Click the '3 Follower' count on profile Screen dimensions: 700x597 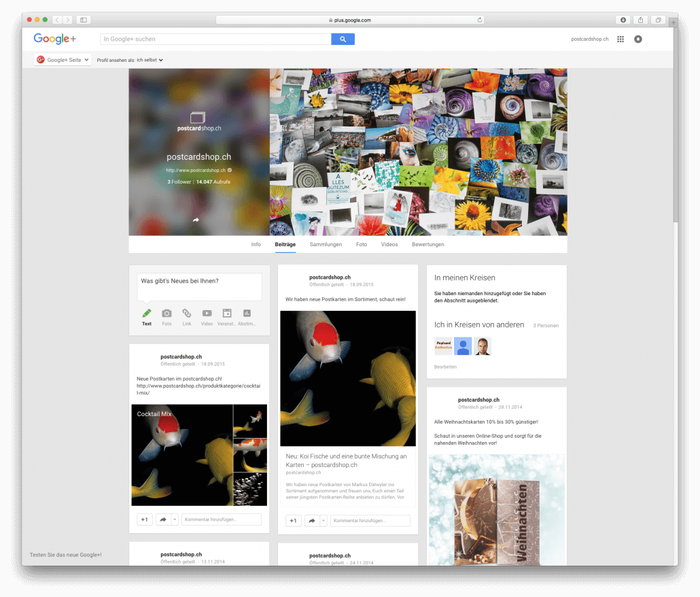coord(179,182)
